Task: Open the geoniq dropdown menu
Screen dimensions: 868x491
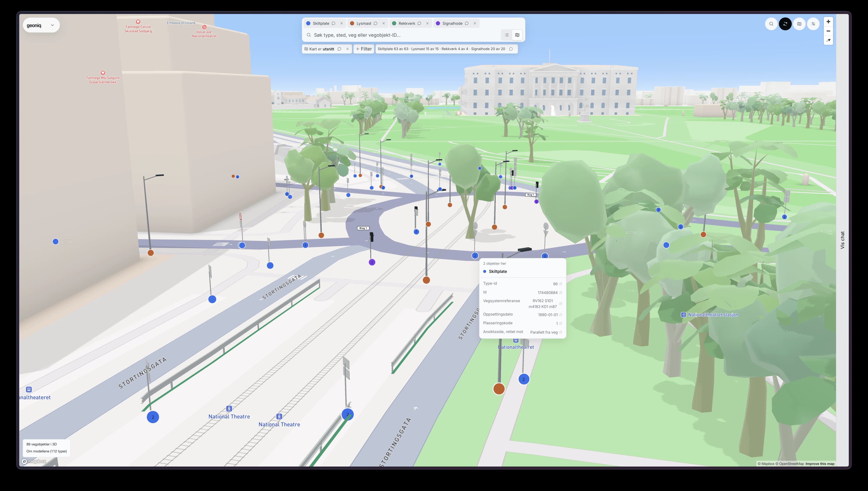Action: 41,25
